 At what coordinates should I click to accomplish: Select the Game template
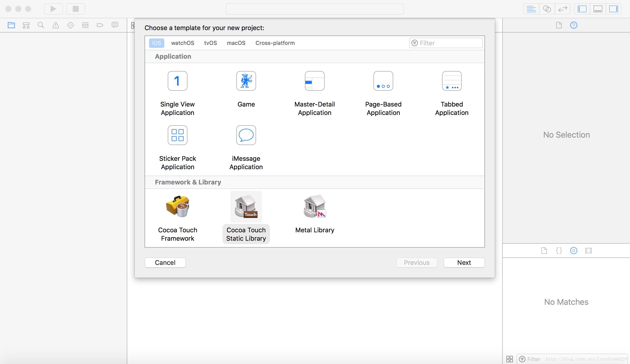[246, 90]
